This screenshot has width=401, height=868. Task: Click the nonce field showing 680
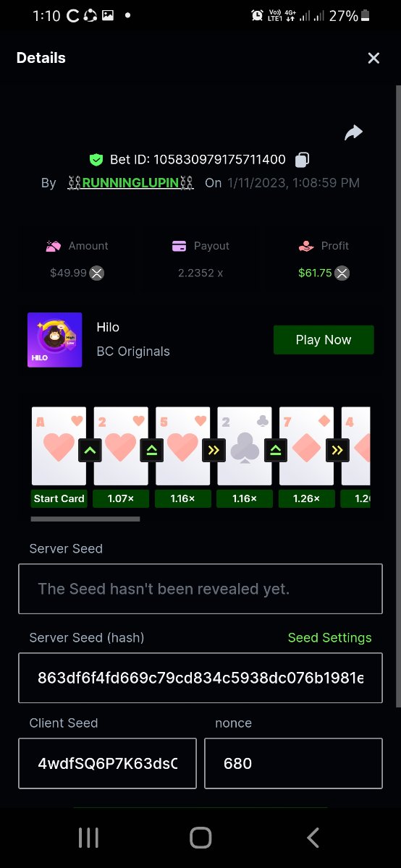point(293,763)
